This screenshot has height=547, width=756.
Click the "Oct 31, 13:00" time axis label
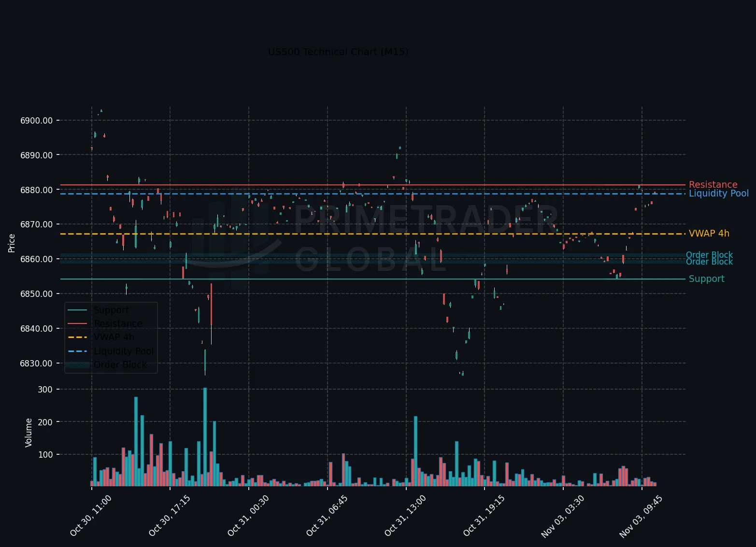coord(405,516)
